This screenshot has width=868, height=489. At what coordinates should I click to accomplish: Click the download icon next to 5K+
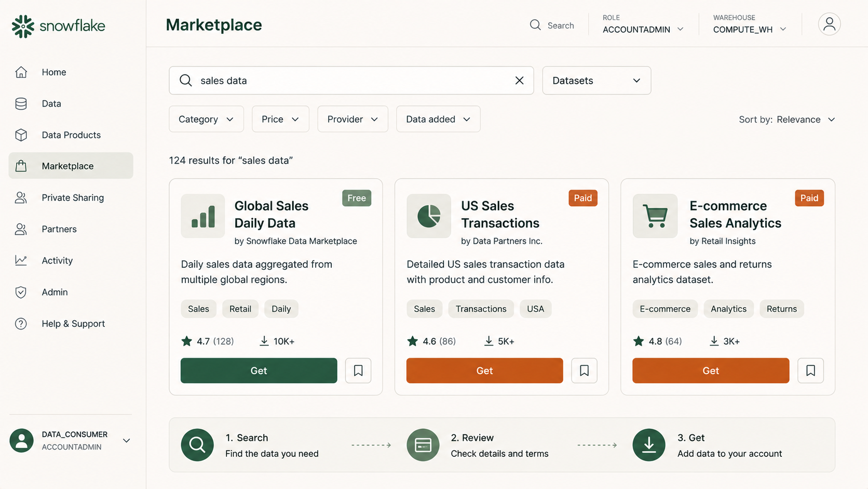point(489,341)
